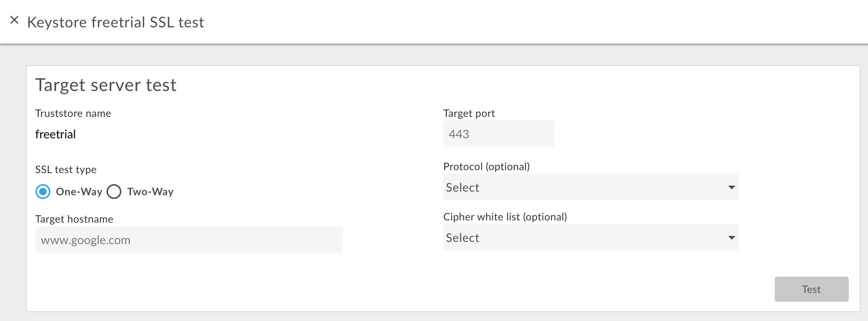The width and height of the screenshot is (868, 321).
Task: Click the Cipher white list (optional) label
Action: [x=505, y=217]
